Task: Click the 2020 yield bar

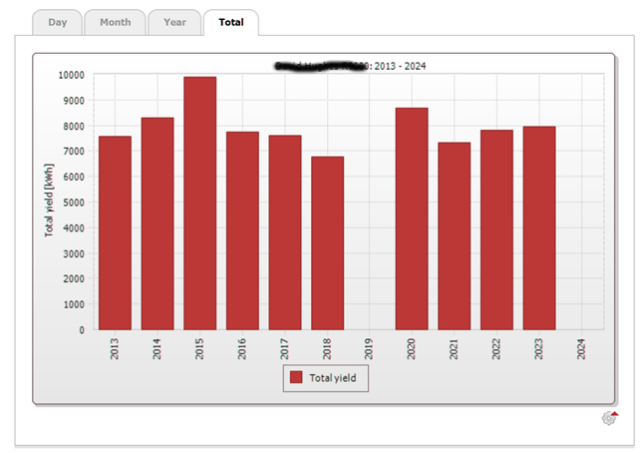Action: click(412, 219)
